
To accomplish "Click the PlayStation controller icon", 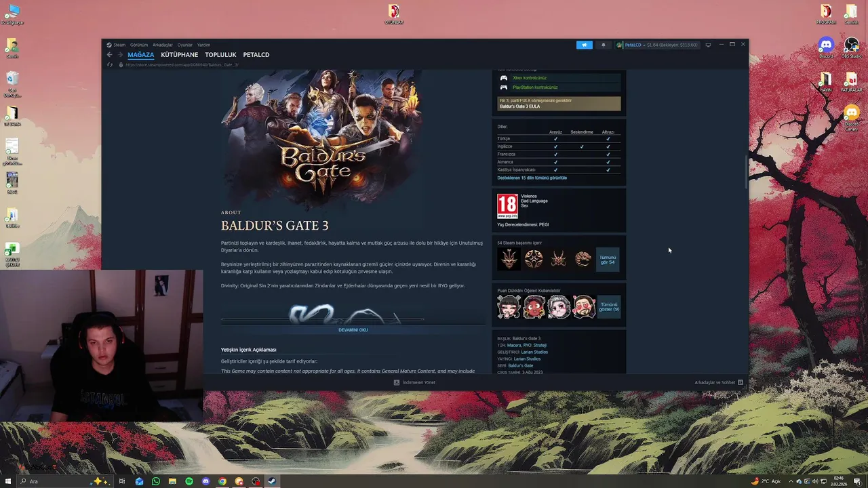I will (x=504, y=87).
